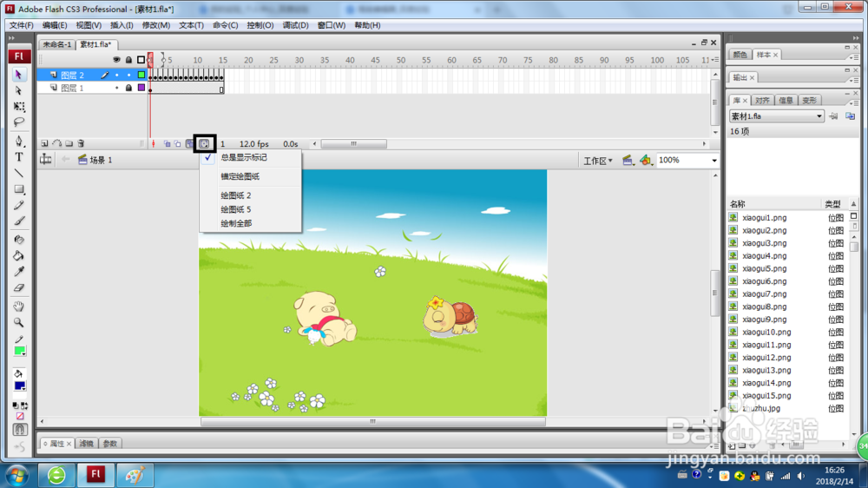
Task: Toggle outline color square of 图层 2
Action: pos(141,75)
